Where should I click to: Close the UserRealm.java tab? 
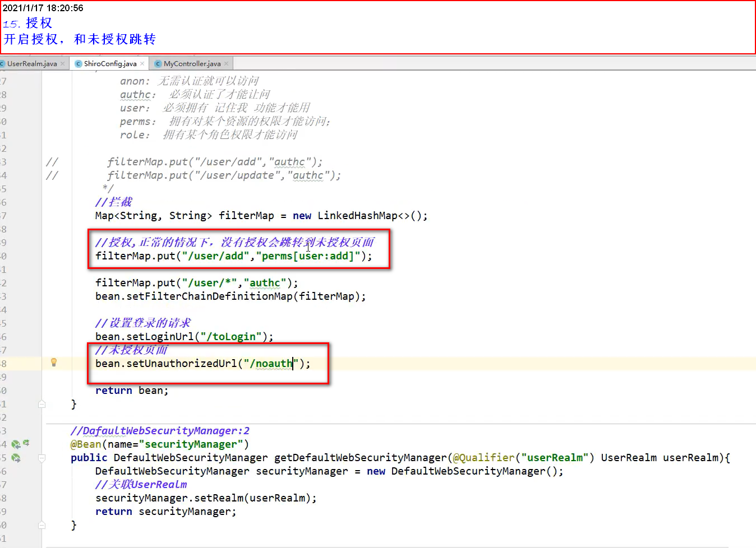[x=63, y=64]
